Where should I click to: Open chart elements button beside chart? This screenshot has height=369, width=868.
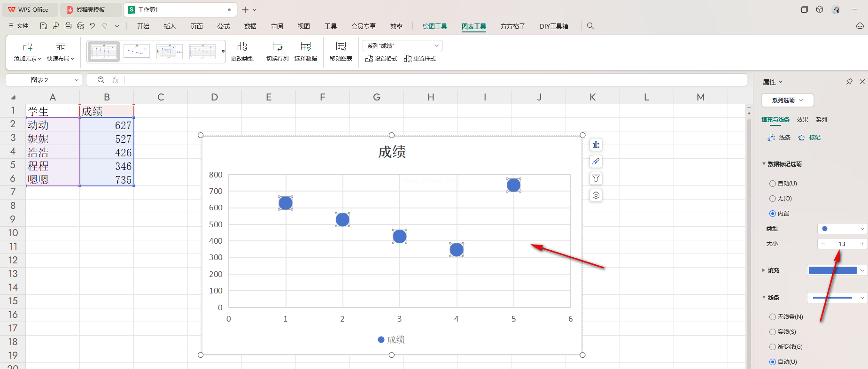pyautogui.click(x=596, y=145)
